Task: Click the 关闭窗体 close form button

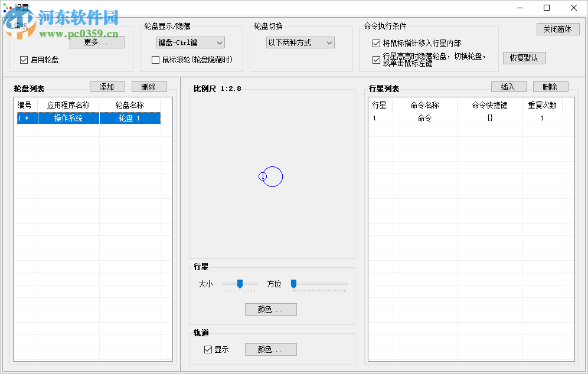Action: 557,29
